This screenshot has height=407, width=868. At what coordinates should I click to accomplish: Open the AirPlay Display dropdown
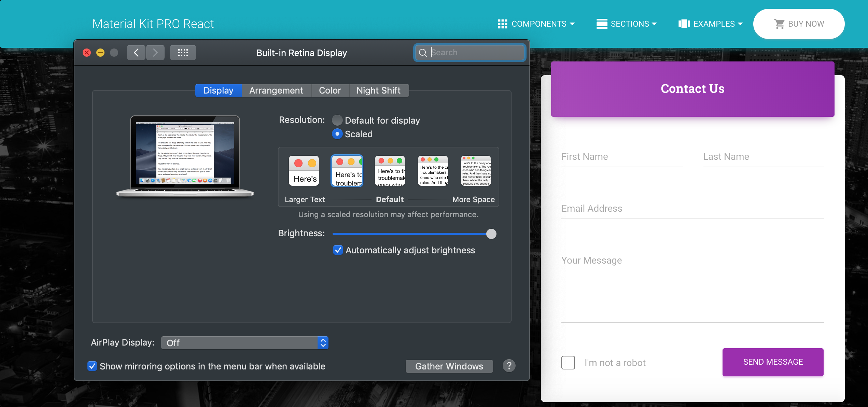[244, 343]
